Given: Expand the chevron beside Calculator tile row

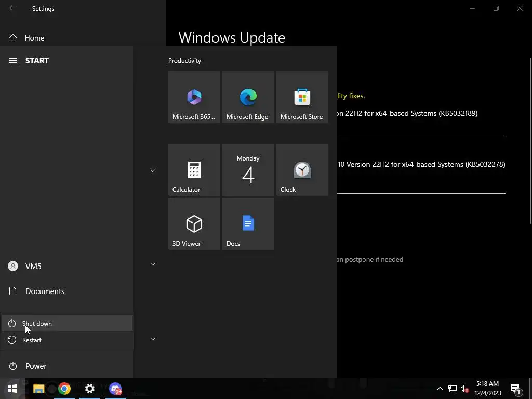Looking at the screenshot, I should (153, 170).
